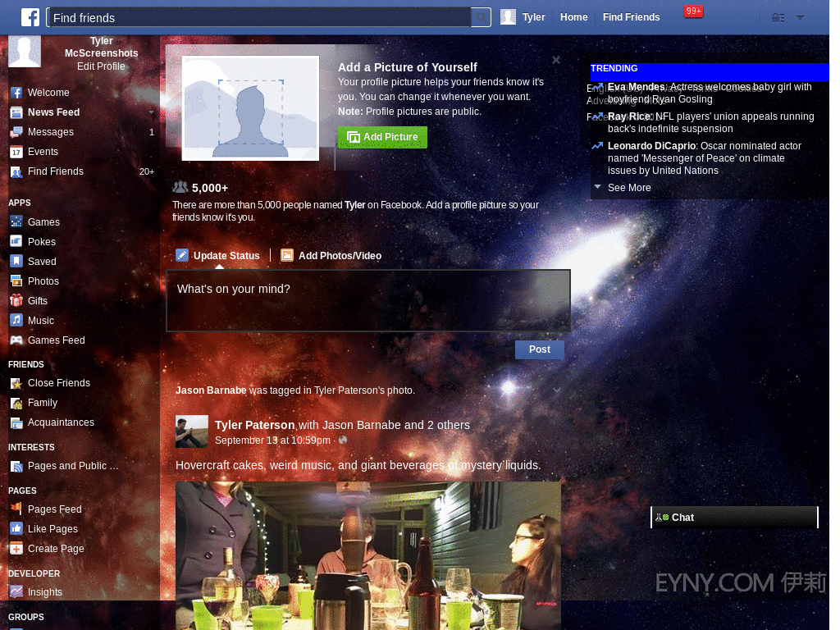Click the Facebook logo icon
This screenshot has width=840, height=630.
(x=30, y=17)
